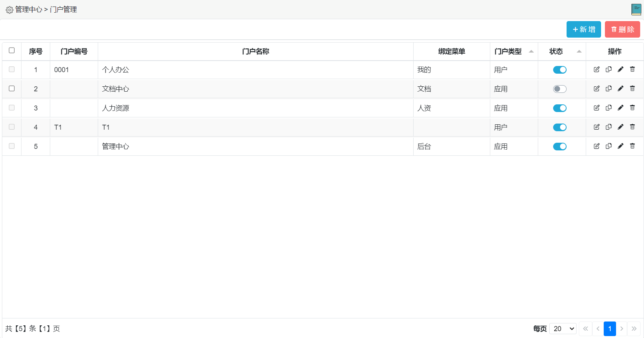
Task: Jump to the last page with the double-right arrow
Action: (634, 329)
